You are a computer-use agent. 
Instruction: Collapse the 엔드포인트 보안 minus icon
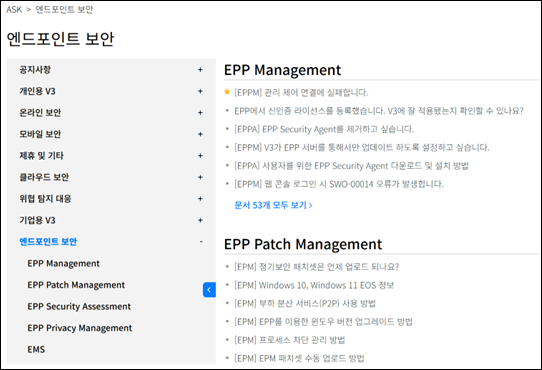tap(201, 241)
